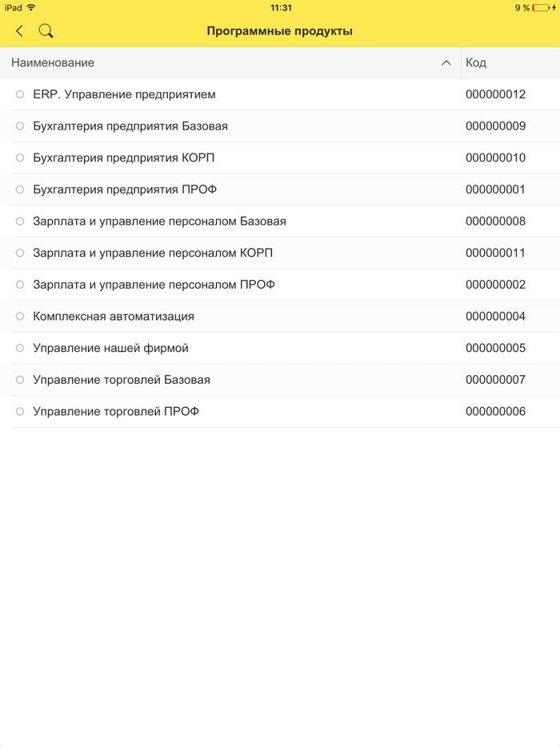This screenshot has width=560, height=747.
Task: Choose the radio button for Управление нашей фирмой
Action: click(x=18, y=348)
